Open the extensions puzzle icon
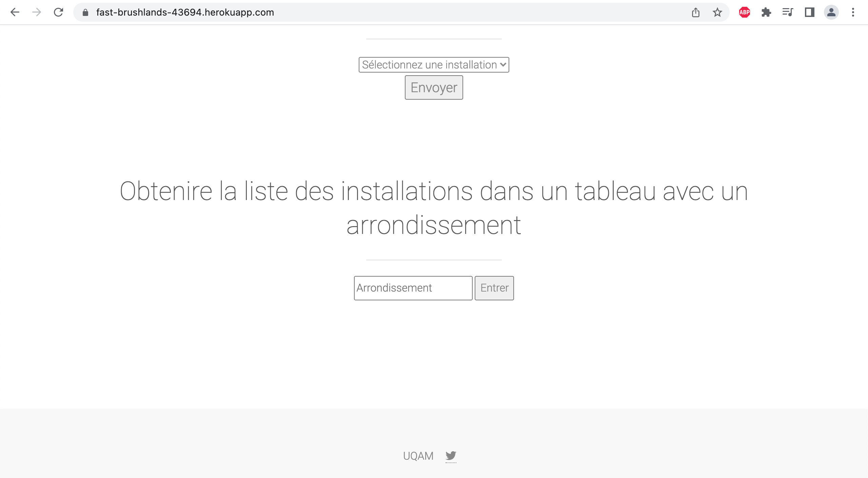 (766, 13)
